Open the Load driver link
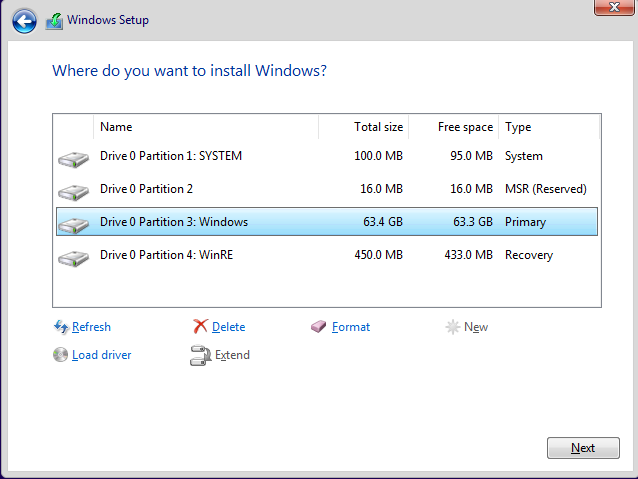Image resolution: width=638 pixels, height=479 pixels. pos(101,355)
